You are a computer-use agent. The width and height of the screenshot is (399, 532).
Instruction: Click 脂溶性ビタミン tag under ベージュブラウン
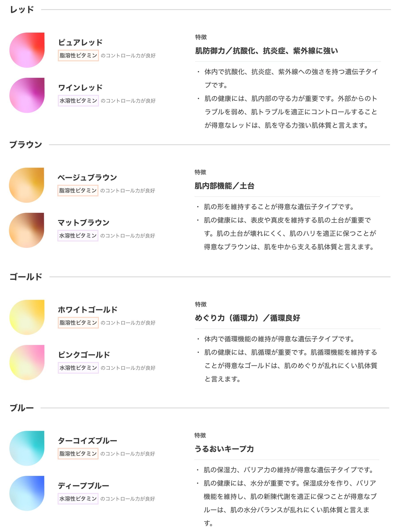click(x=78, y=190)
